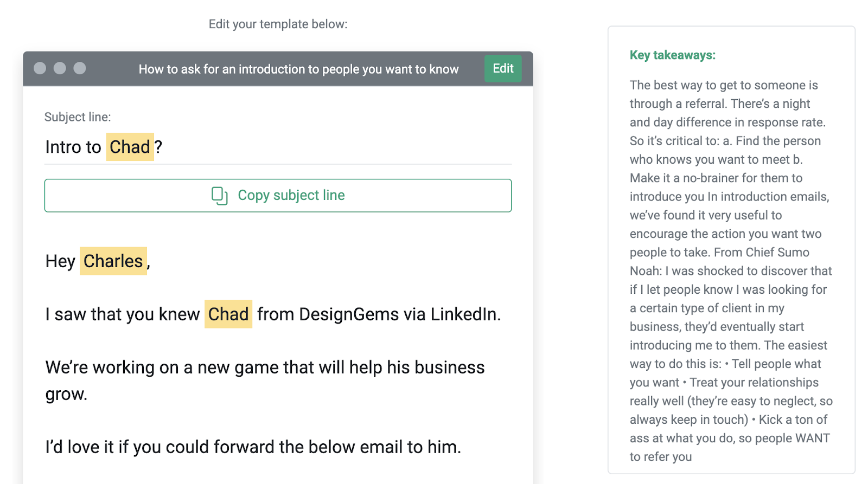Click 'I saw that you knew' text
Image resolution: width=868 pixels, height=484 pixels.
123,314
